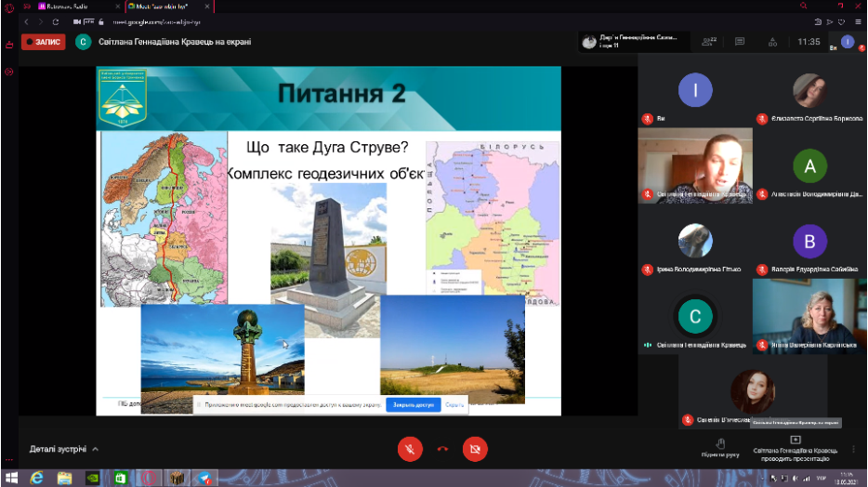Expand the Деталі зустрічі panel
The image size is (868, 487).
64,449
